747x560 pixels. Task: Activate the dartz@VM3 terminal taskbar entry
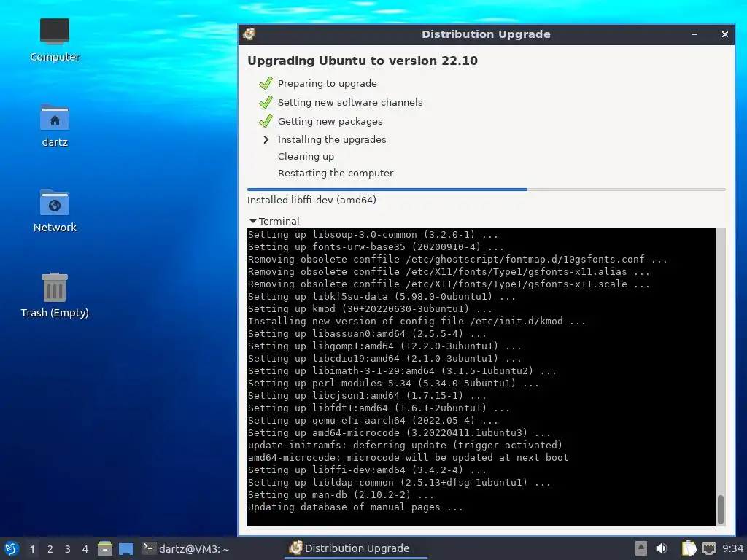pos(186,548)
